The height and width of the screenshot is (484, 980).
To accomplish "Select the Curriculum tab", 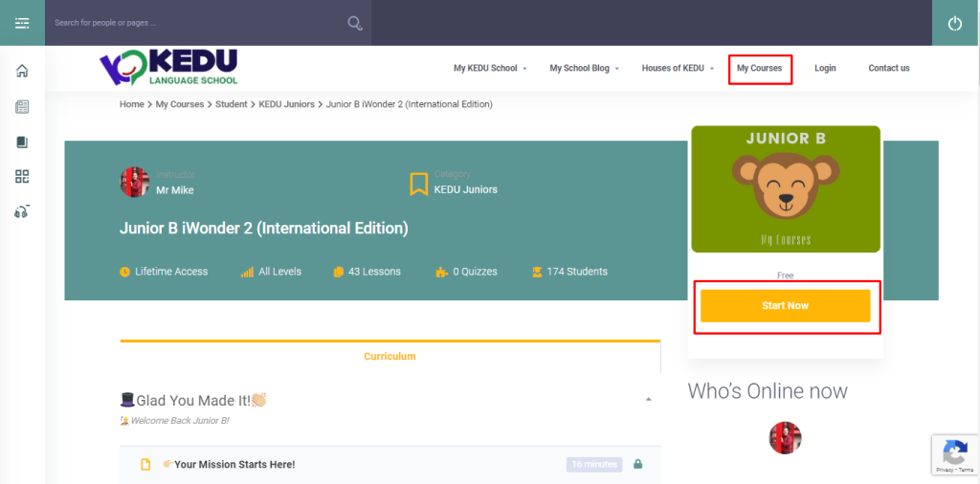I will pos(390,356).
